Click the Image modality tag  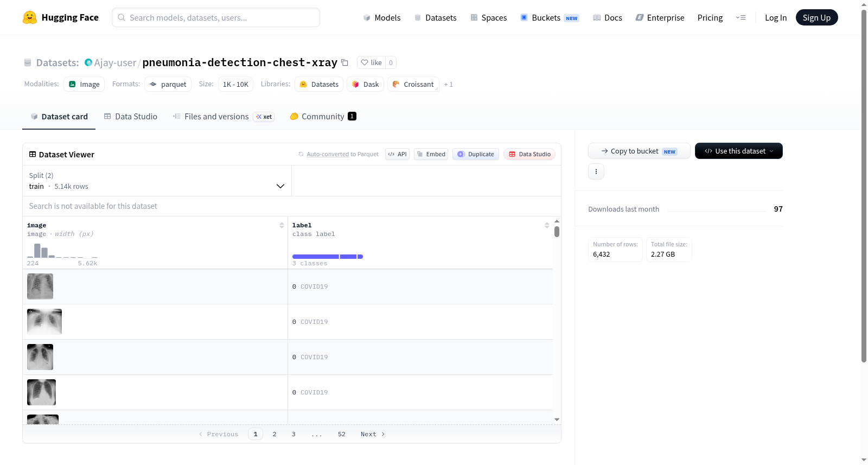[x=84, y=84]
